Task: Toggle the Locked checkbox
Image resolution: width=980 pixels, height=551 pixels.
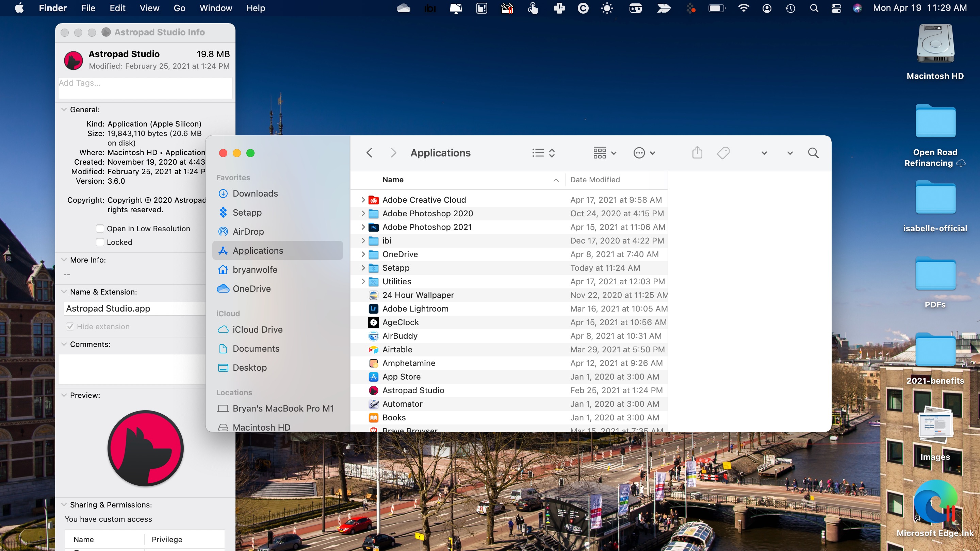Action: tap(100, 242)
